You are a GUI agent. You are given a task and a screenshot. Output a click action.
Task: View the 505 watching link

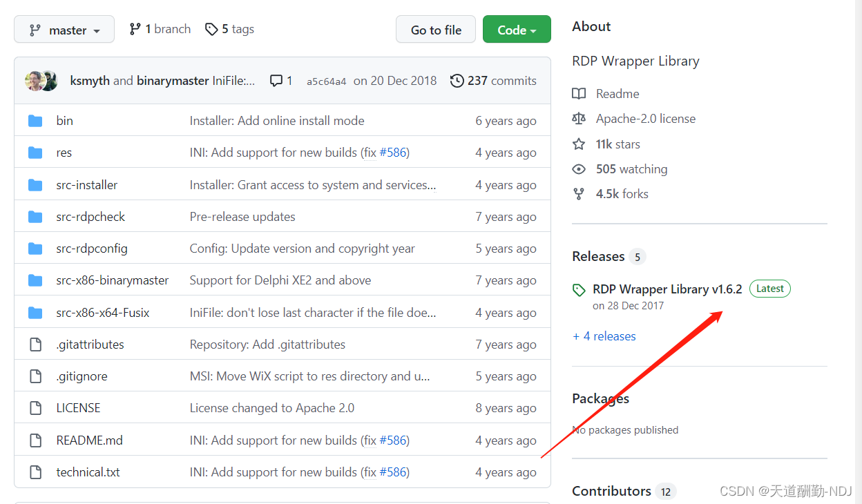click(x=632, y=169)
